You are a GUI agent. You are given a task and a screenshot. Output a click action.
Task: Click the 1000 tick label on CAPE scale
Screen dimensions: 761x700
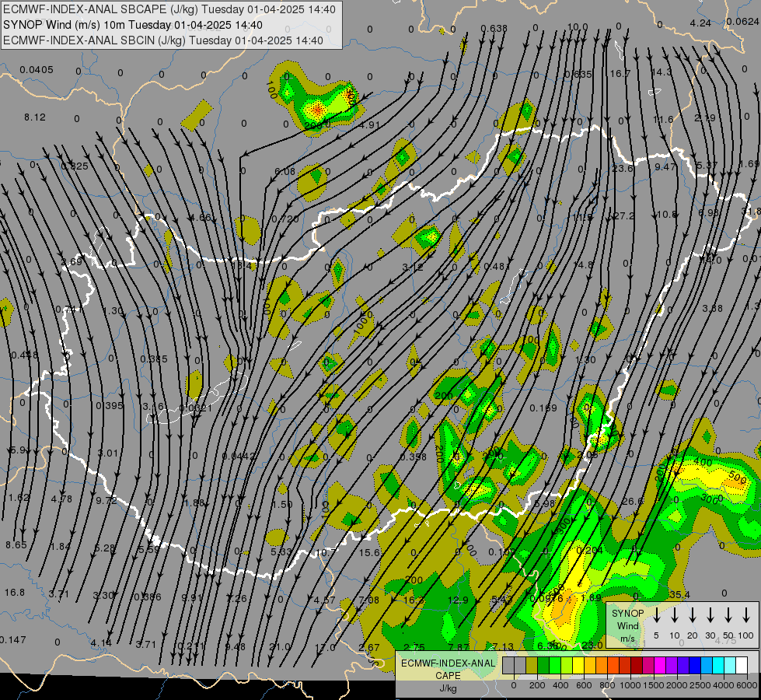[x=630, y=685]
